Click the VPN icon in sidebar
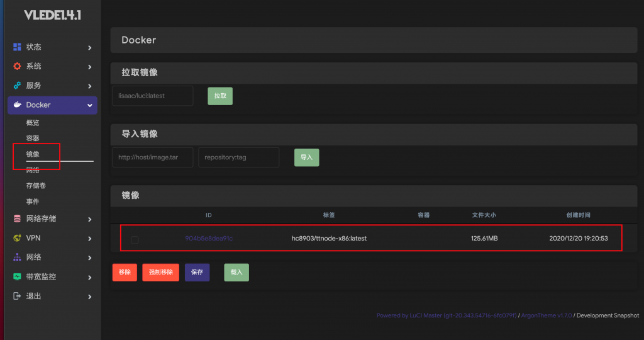This screenshot has width=644, height=340. (18, 238)
